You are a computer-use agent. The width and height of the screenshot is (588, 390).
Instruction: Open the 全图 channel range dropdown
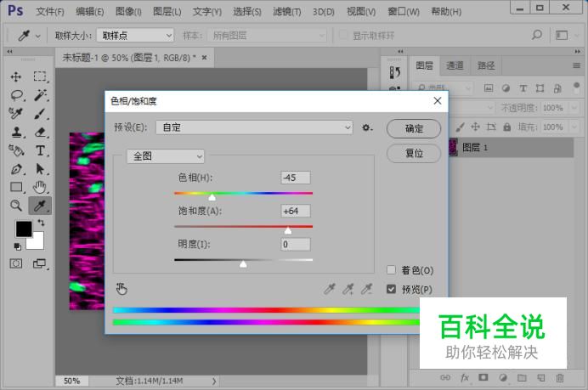(166, 156)
